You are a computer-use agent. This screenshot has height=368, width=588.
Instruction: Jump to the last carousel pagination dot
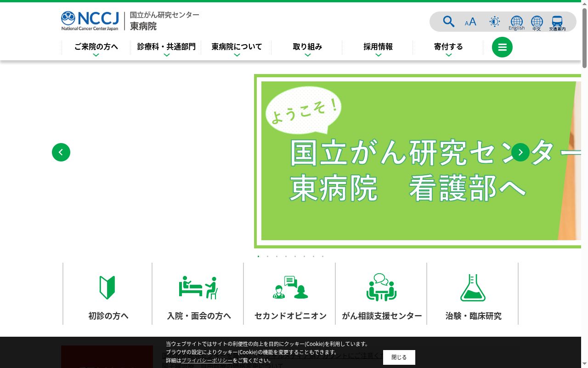pos(322,256)
